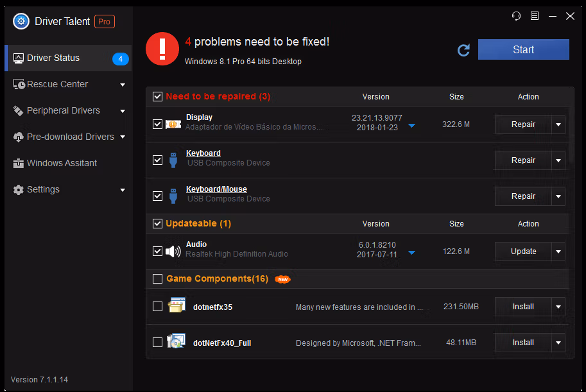Open Rescue Center section
586x392 pixels.
click(x=69, y=85)
